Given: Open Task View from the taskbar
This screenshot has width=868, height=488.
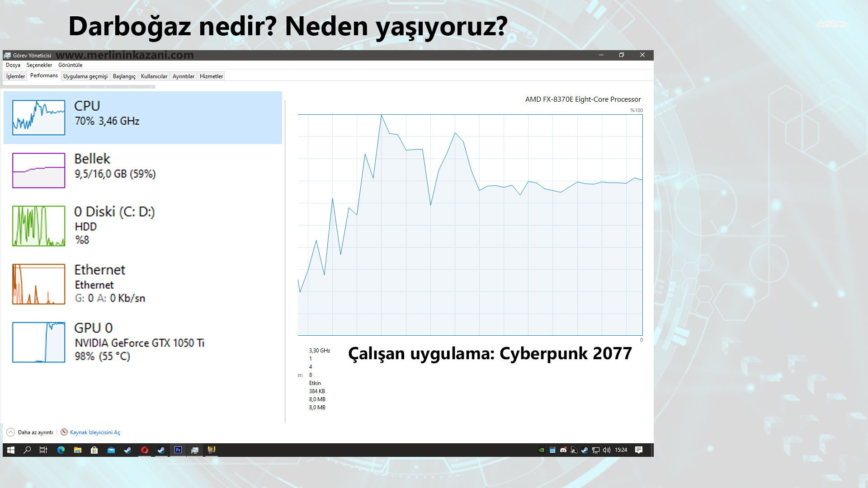Looking at the screenshot, I should [x=43, y=450].
